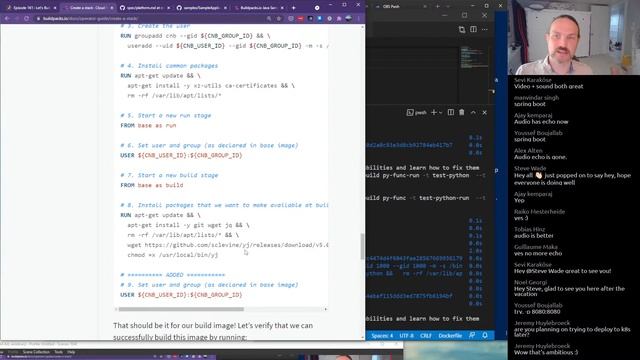Click the red browser extension icon
640x360 pixels.
tap(300, 18)
